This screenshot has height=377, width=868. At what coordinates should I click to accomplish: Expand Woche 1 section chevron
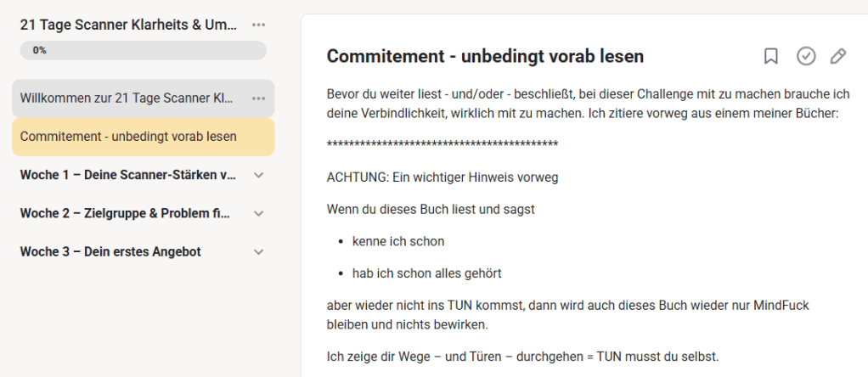(259, 175)
